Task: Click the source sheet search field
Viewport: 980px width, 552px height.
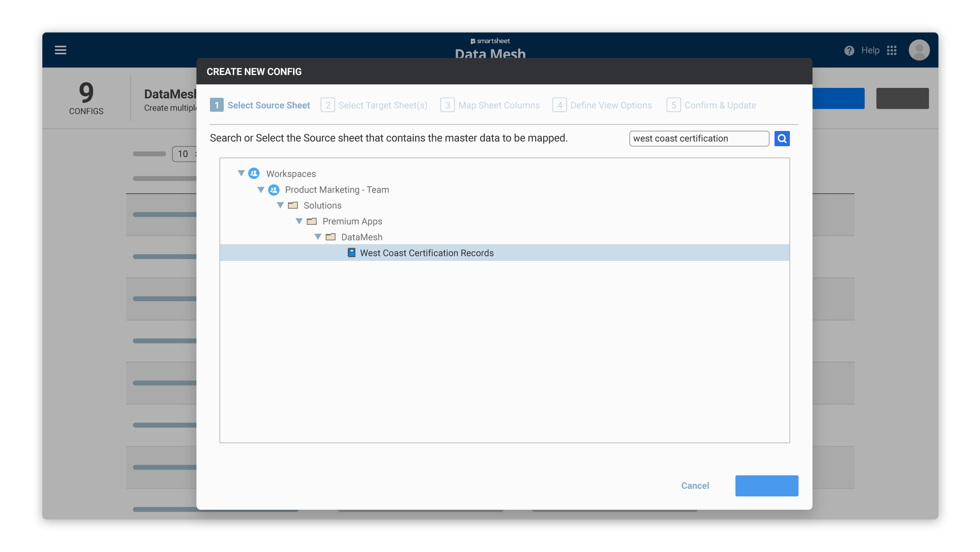Action: 699,138
